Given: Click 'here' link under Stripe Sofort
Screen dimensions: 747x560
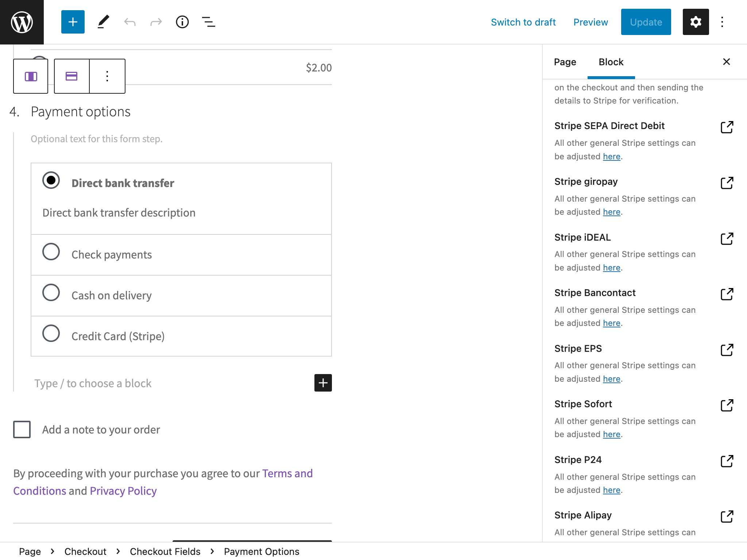Looking at the screenshot, I should [612, 434].
